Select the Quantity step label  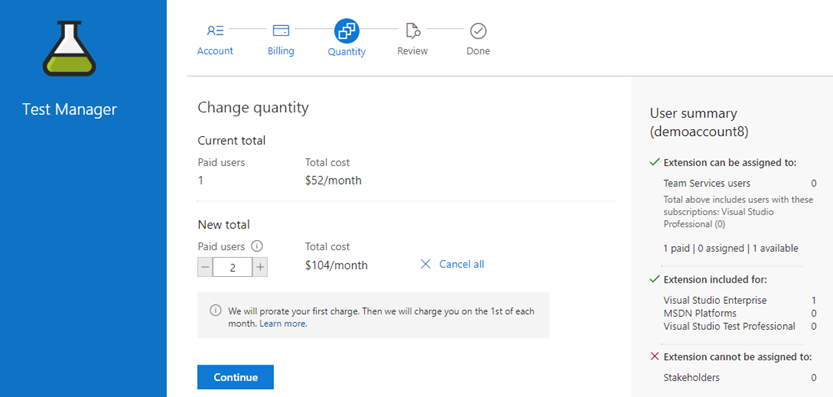(347, 52)
